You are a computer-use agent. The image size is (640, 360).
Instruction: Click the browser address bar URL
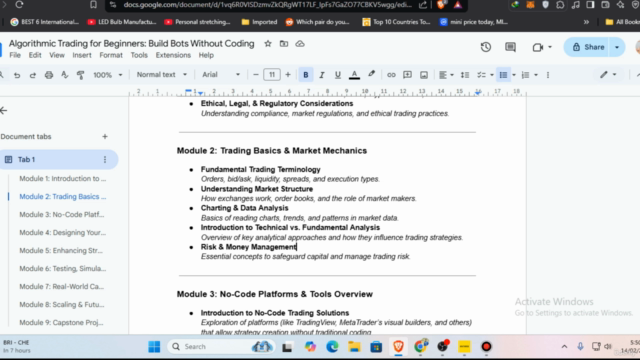coord(267,5)
